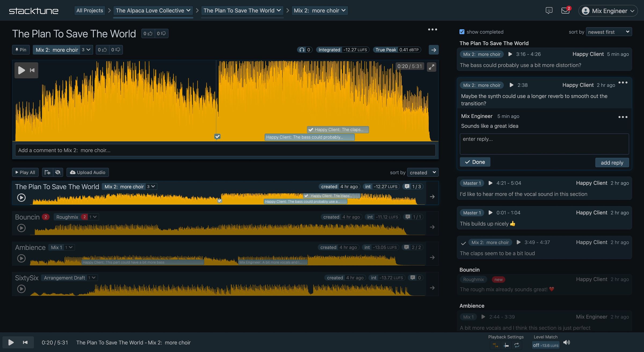Select Play All button for all tracks
644x352 pixels.
(25, 172)
